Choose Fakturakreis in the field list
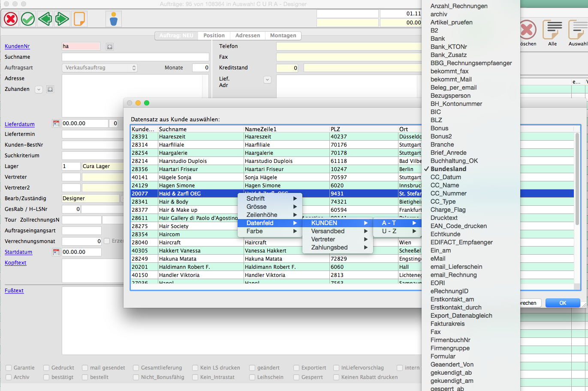Image resolution: width=588 pixels, height=391 pixels. 470,324
